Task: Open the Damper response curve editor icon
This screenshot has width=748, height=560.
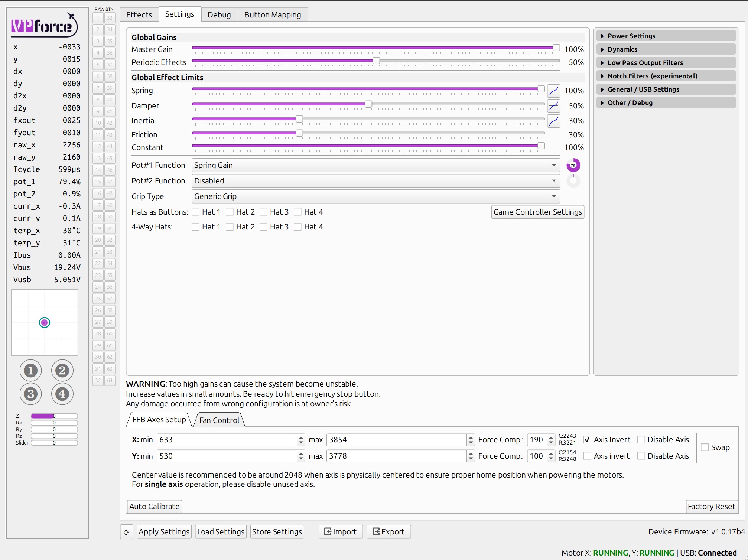Action: 553,106
